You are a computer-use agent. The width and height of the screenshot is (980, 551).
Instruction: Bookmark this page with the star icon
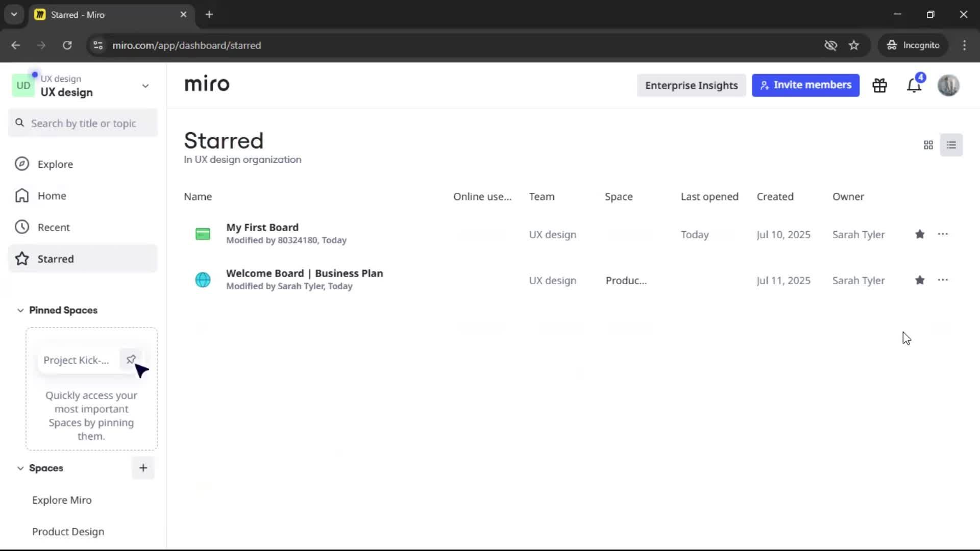pos(854,45)
